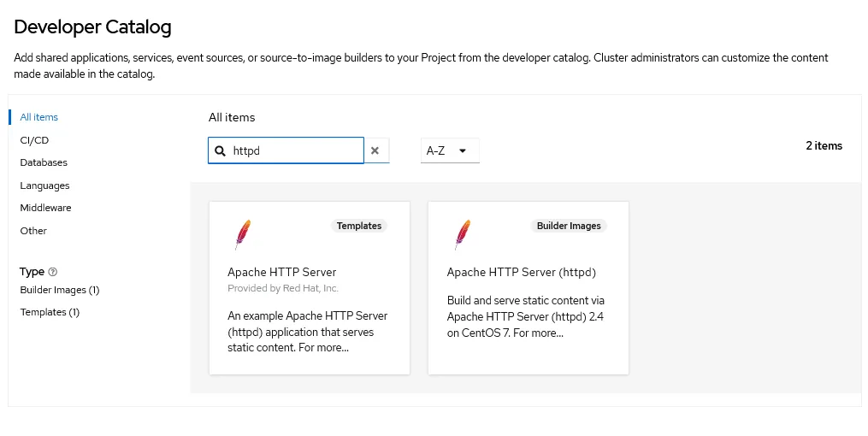The image size is (868, 436).
Task: Click Apache feather icon on Templates card
Action: coord(243,234)
